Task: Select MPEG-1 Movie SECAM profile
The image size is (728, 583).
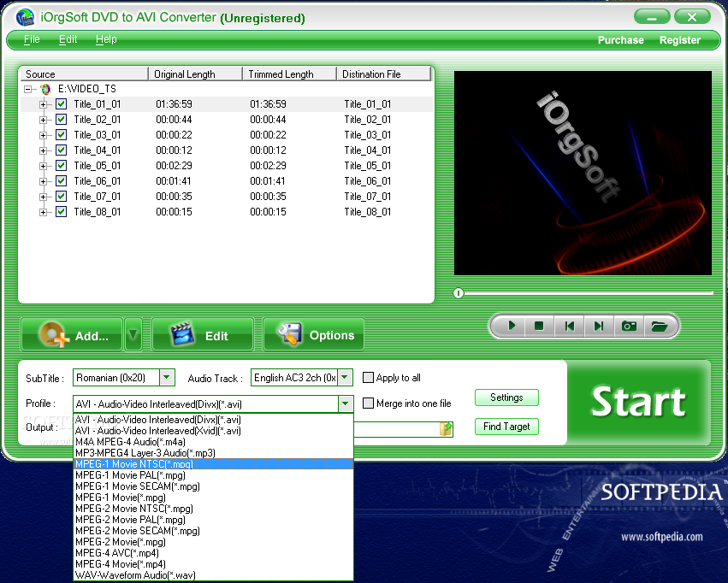Action: pos(214,486)
